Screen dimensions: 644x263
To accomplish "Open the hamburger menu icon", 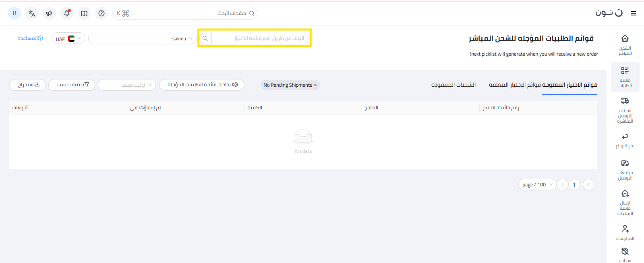I will click(x=634, y=13).
